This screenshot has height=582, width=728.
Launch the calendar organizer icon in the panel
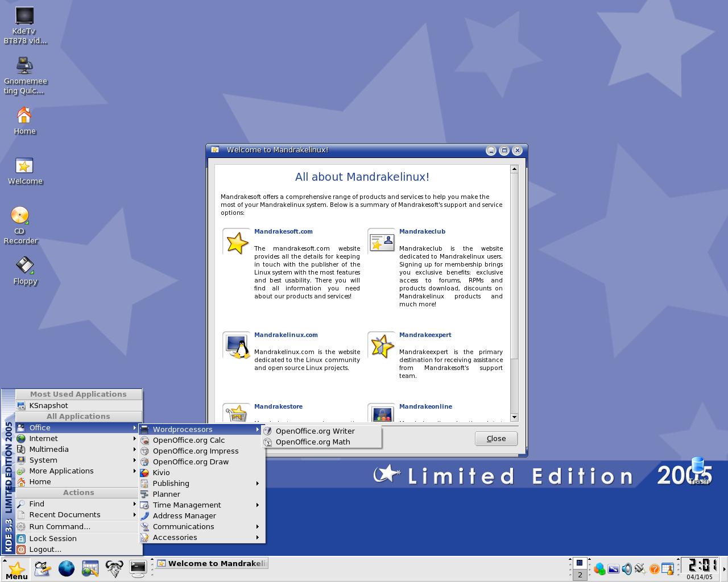pos(90,568)
